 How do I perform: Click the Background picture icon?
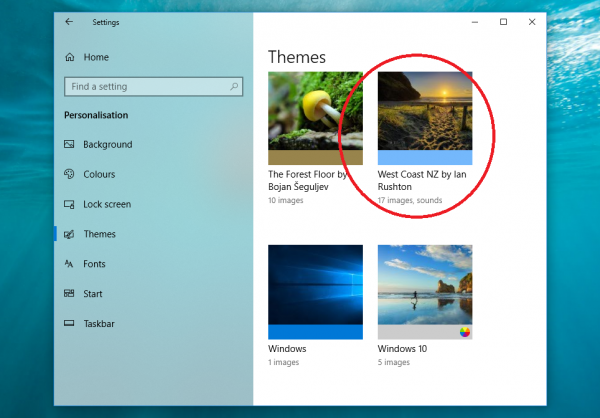[69, 144]
